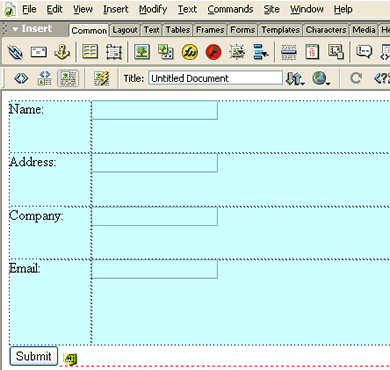Insert an Image Placeholder

(x=166, y=52)
